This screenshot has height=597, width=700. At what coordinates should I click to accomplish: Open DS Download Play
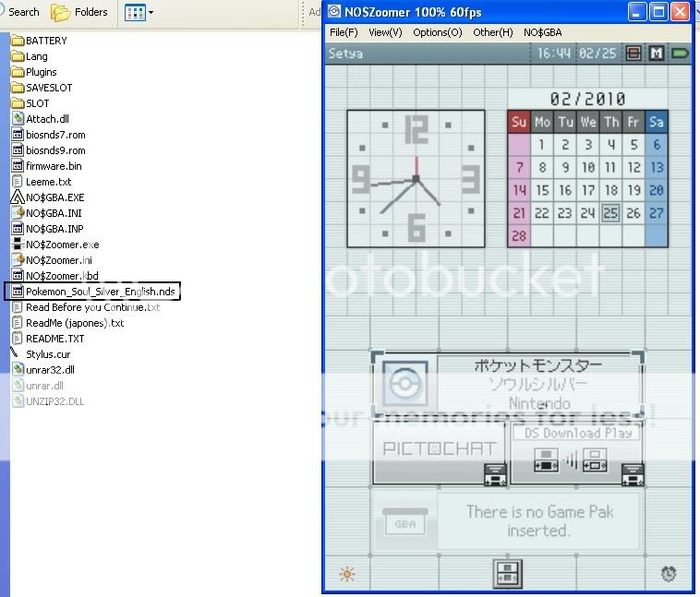pos(577,452)
